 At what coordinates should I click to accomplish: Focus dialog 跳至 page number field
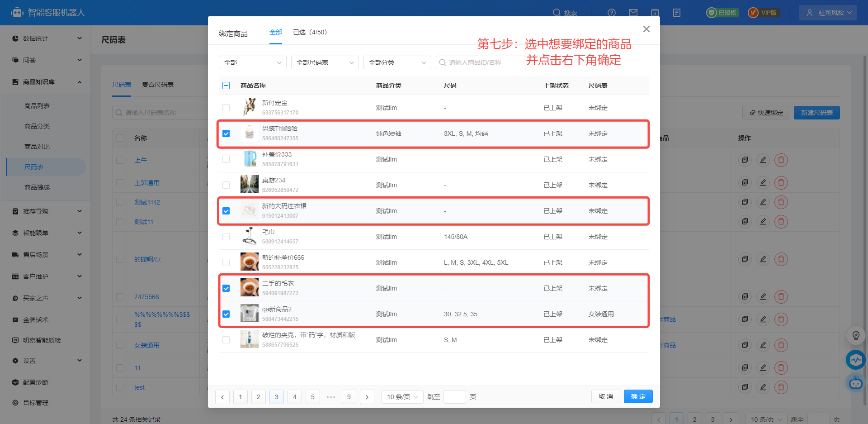tap(455, 397)
